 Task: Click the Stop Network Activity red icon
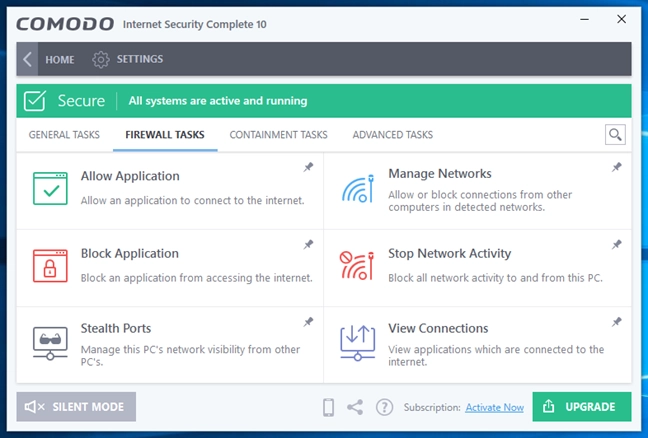click(x=357, y=266)
